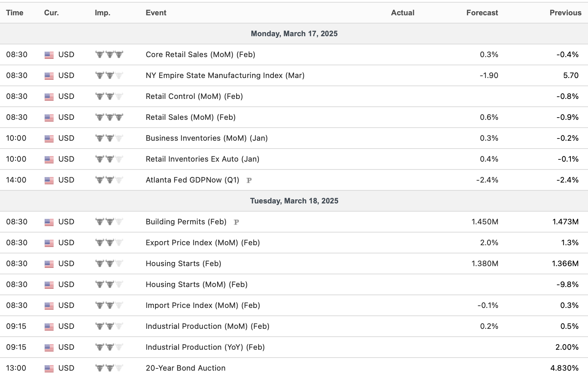This screenshot has width=588, height=374.
Task: Click the Monday, March 17, 2025 date header
Action: pyautogui.click(x=294, y=34)
